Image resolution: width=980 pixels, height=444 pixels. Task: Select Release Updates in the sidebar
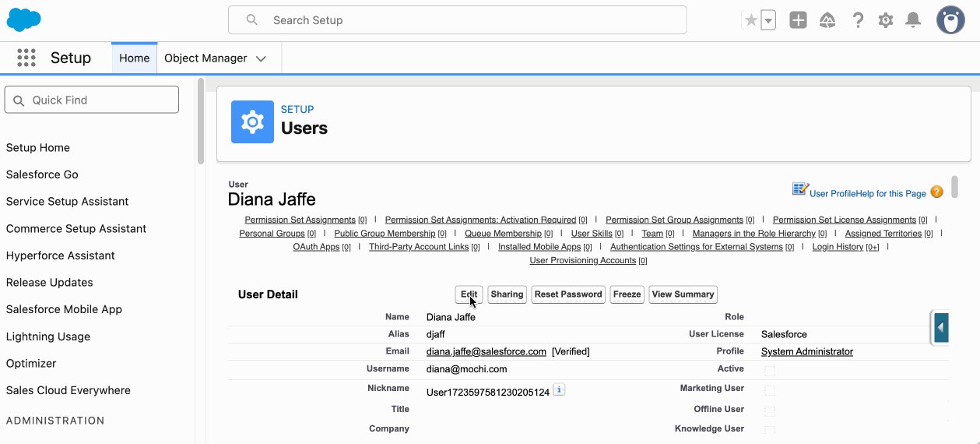(50, 282)
